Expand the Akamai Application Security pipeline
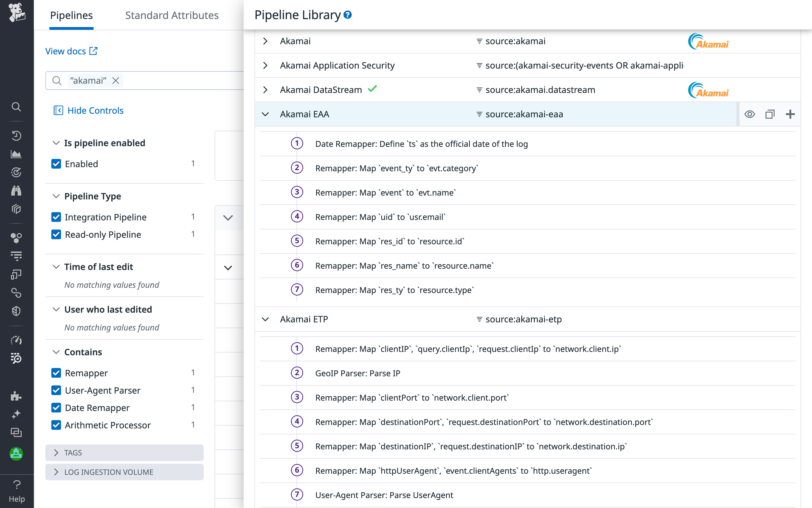The height and width of the screenshot is (508, 812). 265,65
